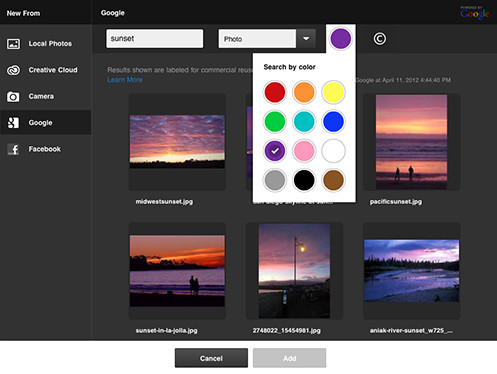This screenshot has width=497, height=374.
Task: Click the copyright license filter icon
Action: pos(380,39)
